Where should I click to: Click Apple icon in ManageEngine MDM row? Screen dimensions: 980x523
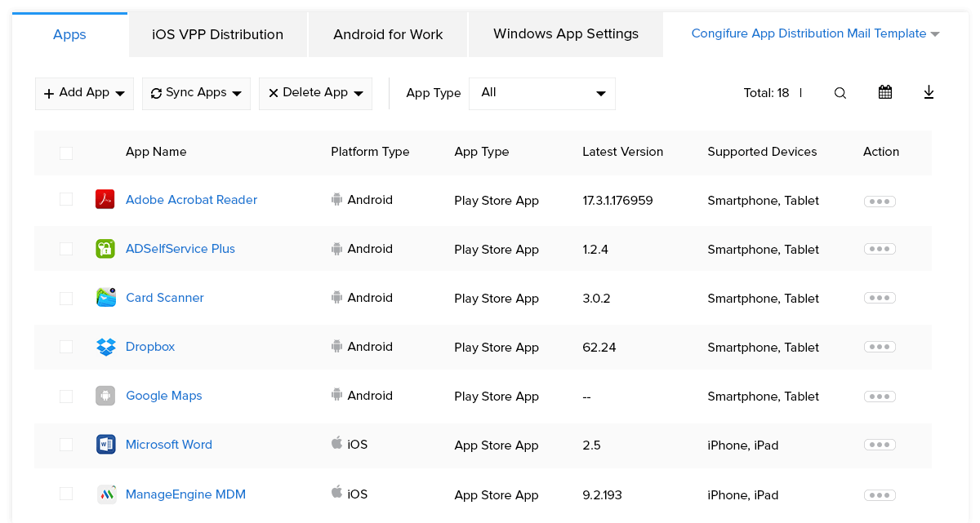(x=336, y=492)
